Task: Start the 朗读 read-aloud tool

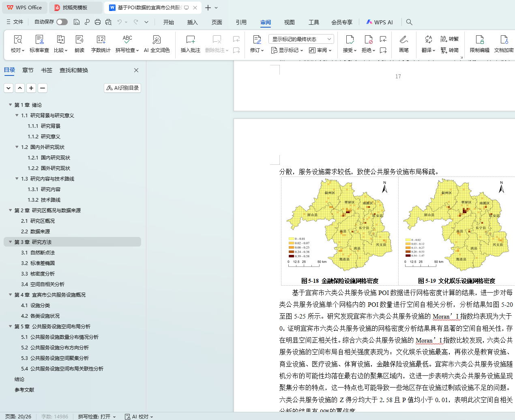Action: [x=79, y=44]
